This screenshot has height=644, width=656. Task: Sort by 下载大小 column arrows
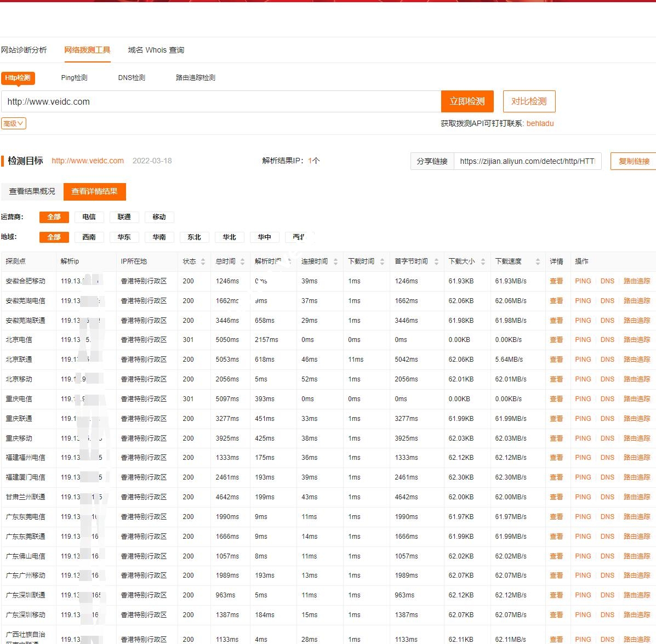point(483,262)
